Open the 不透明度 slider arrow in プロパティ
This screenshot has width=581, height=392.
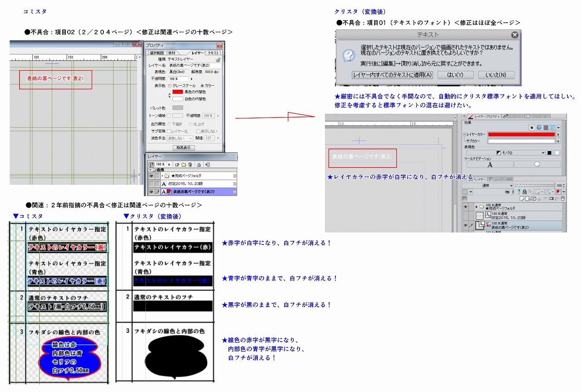(x=192, y=78)
